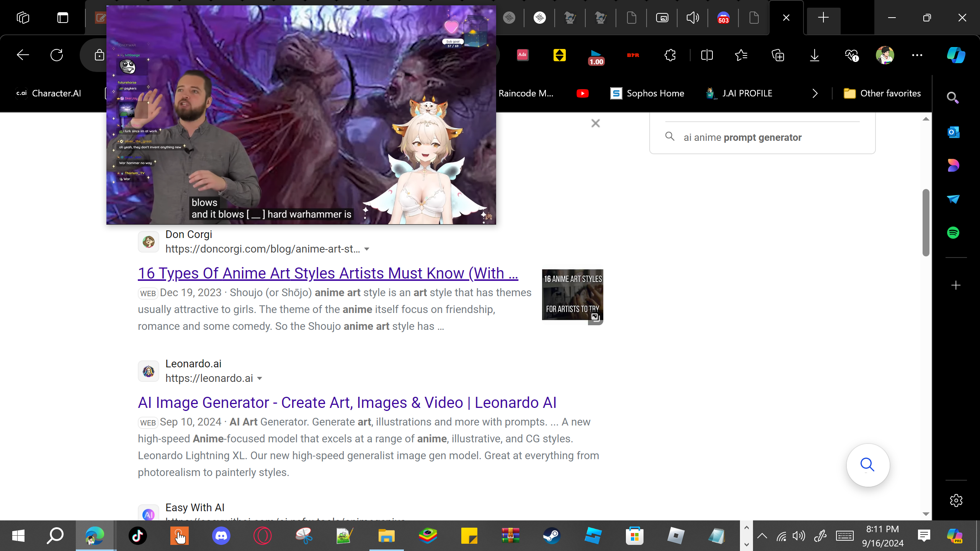The width and height of the screenshot is (980, 551).
Task: Open 16 Types Of Anime Art Styles link
Action: pos(328,273)
